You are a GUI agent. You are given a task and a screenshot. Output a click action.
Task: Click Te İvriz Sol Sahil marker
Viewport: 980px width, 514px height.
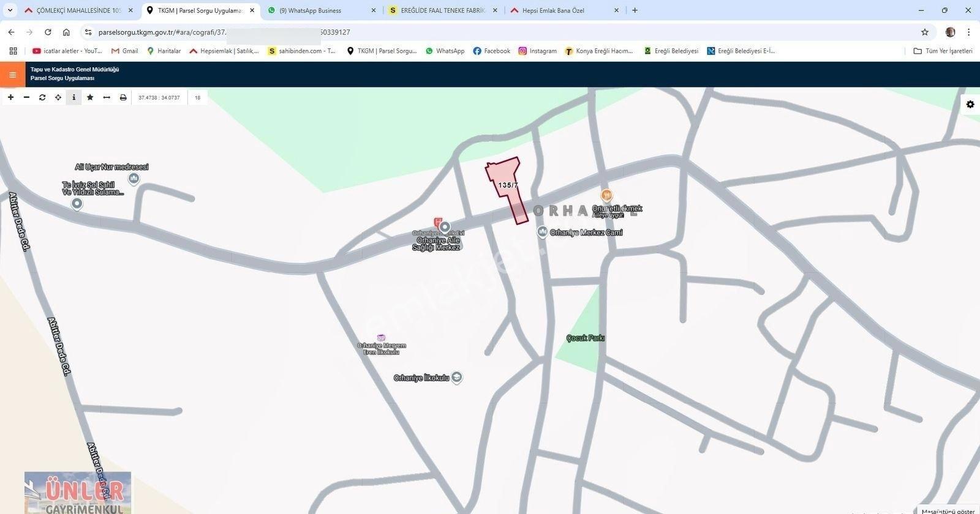pyautogui.click(x=77, y=204)
